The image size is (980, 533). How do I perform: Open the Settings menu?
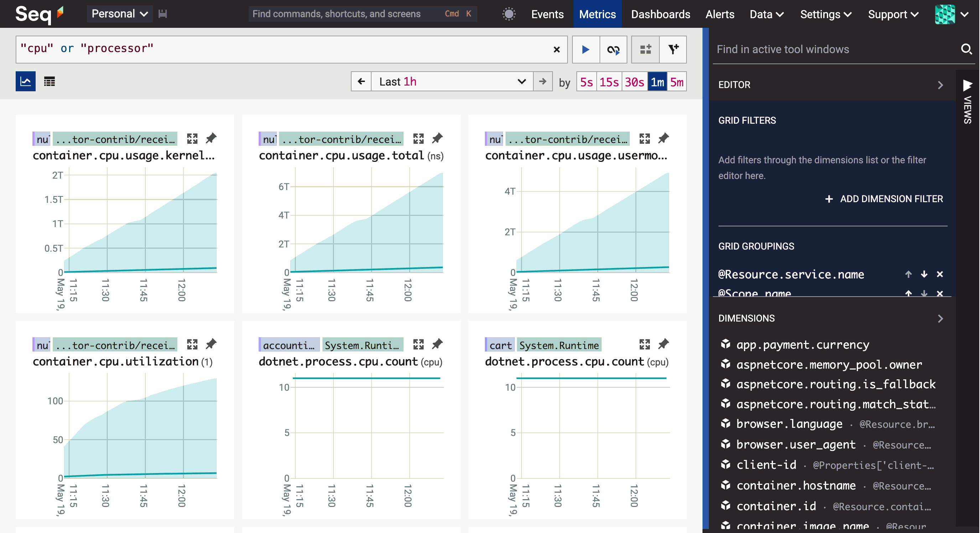pyautogui.click(x=825, y=14)
